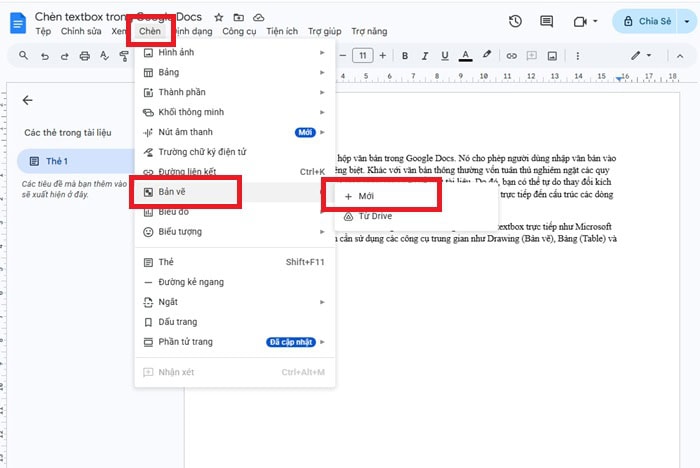Insert image toolbar icon
The image size is (700, 468).
pyautogui.click(x=552, y=56)
